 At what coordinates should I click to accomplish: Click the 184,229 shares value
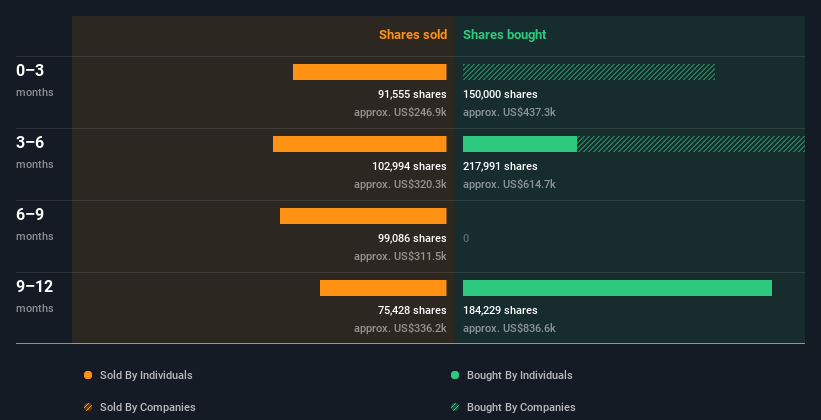500,310
